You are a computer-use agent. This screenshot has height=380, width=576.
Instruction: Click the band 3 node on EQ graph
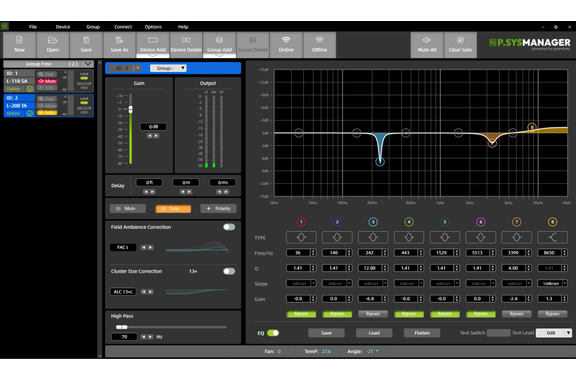pos(380,161)
